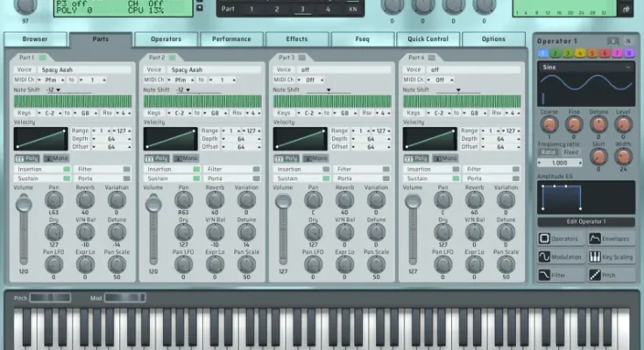The width and height of the screenshot is (644, 350).
Task: Open the Modulation section
Action: point(561,257)
